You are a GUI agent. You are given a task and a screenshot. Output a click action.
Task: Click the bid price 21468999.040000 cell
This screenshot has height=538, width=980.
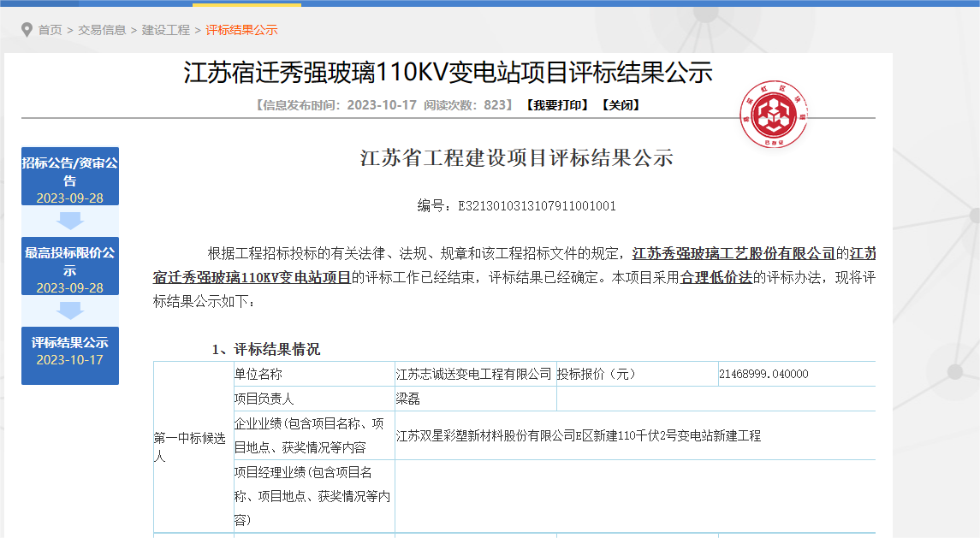pyautogui.click(x=763, y=375)
